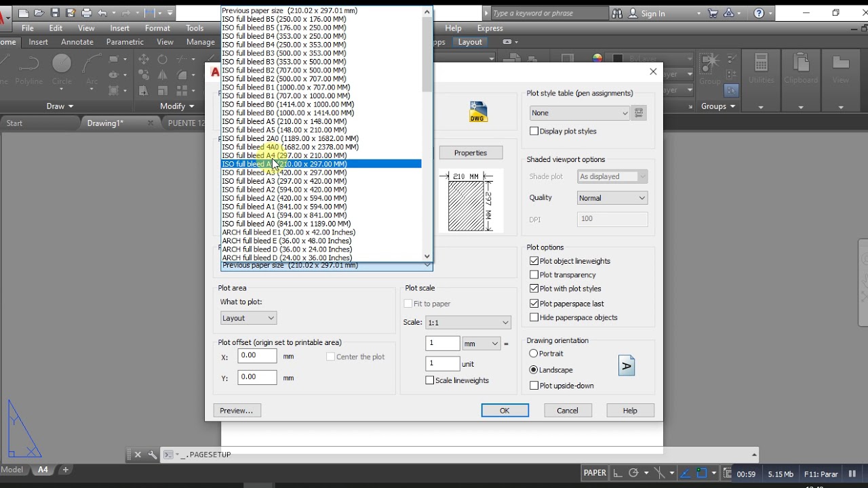Uncheck Plot object lineweights
This screenshot has width=868, height=488.
(534, 261)
